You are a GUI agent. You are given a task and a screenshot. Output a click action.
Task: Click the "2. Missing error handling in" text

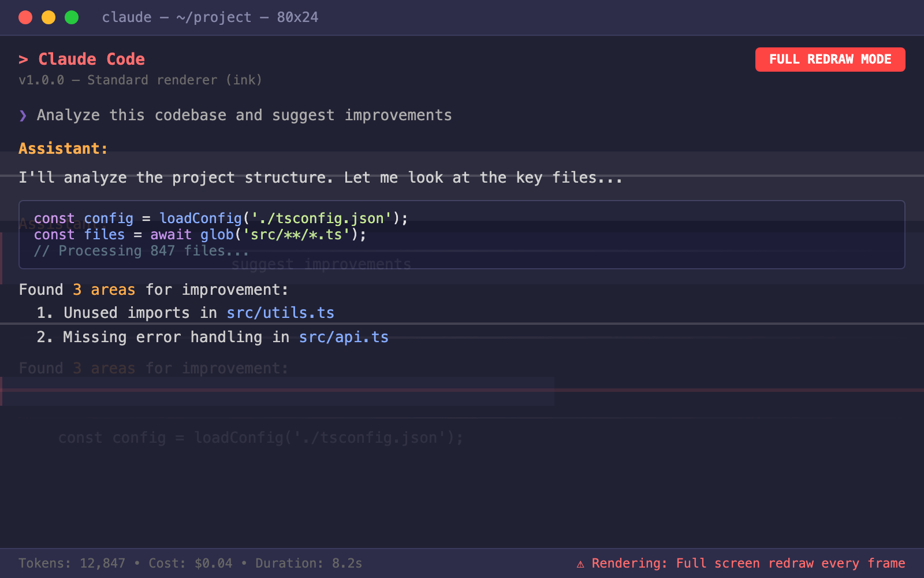click(163, 337)
